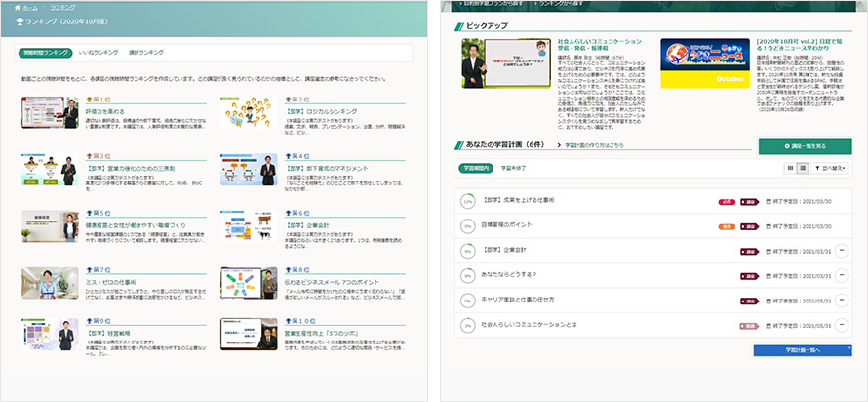The image size is (868, 402).
Task: Click the blue 学習計画一覧へ button
Action: coord(802,350)
